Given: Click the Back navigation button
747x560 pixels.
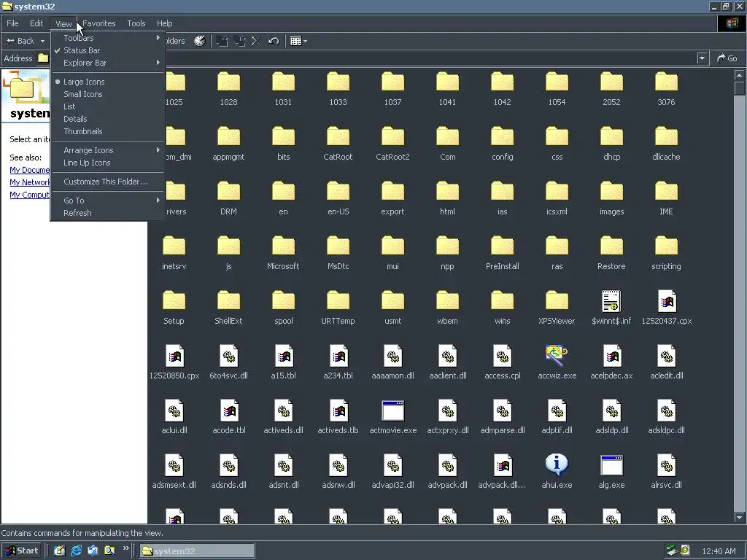Looking at the screenshot, I should click(20, 41).
